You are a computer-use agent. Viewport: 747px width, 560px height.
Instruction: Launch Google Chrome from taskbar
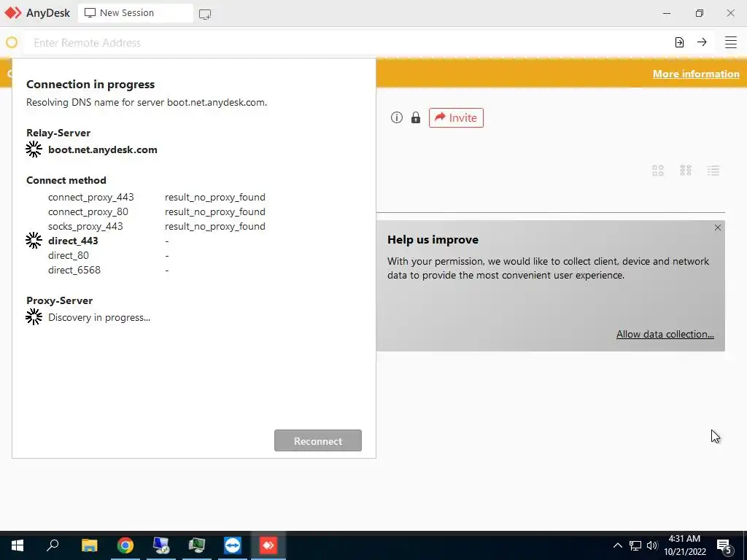pos(125,545)
